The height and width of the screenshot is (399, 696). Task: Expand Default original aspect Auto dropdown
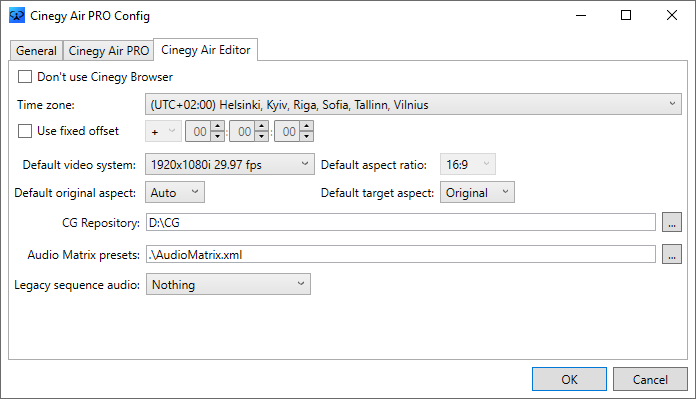[x=175, y=192]
